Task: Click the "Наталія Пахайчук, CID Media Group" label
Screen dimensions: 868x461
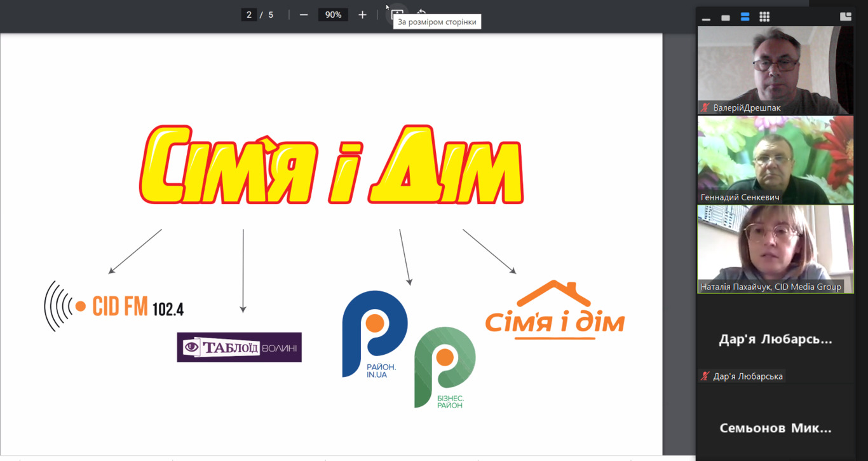Action: tap(771, 287)
